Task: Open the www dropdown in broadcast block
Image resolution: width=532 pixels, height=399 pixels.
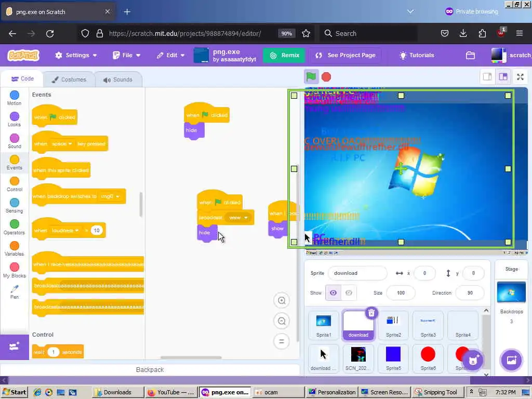Action: point(238,218)
